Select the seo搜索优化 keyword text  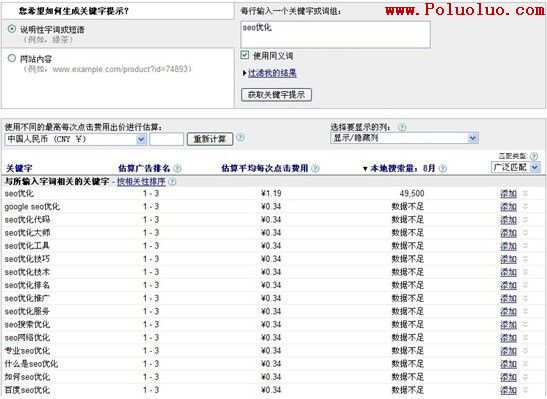click(x=27, y=324)
